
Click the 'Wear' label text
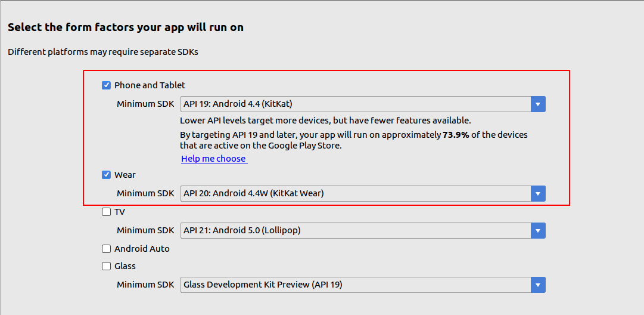125,175
